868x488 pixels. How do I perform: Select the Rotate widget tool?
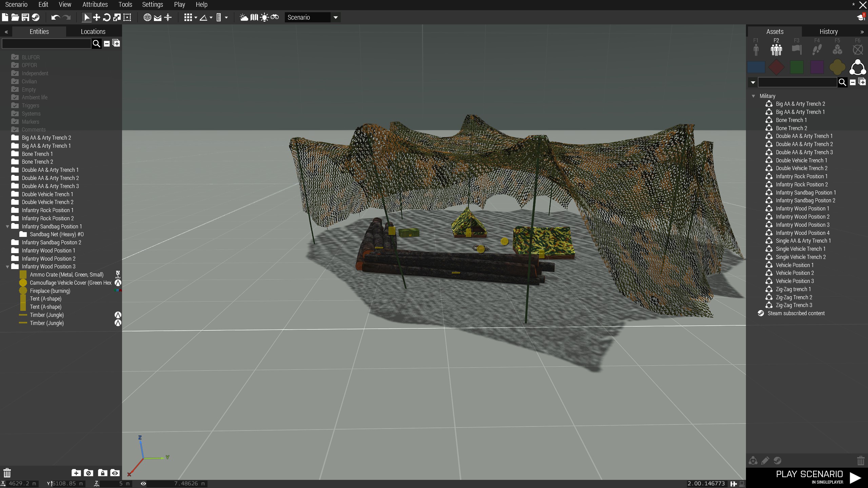(106, 17)
